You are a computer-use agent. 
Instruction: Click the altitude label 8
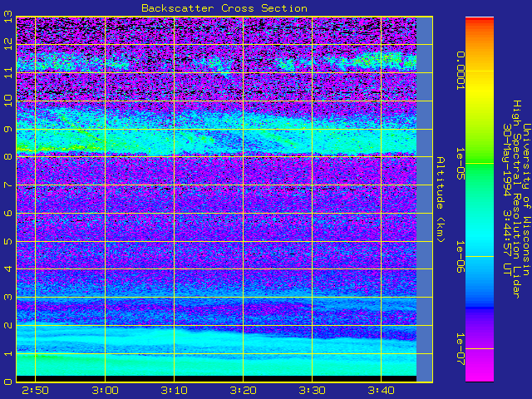click(x=8, y=157)
